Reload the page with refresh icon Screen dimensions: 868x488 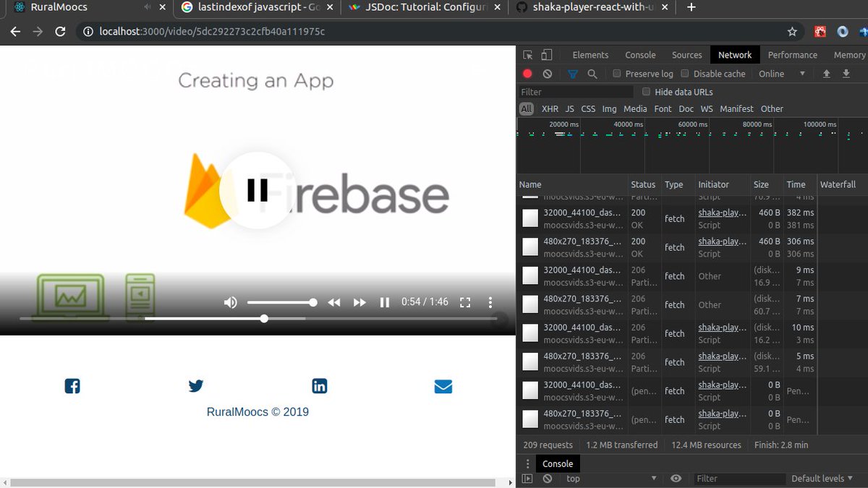61,32
